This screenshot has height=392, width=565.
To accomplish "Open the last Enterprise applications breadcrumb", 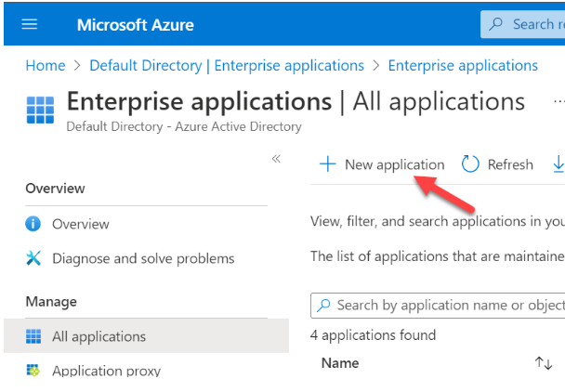I will (x=463, y=66).
